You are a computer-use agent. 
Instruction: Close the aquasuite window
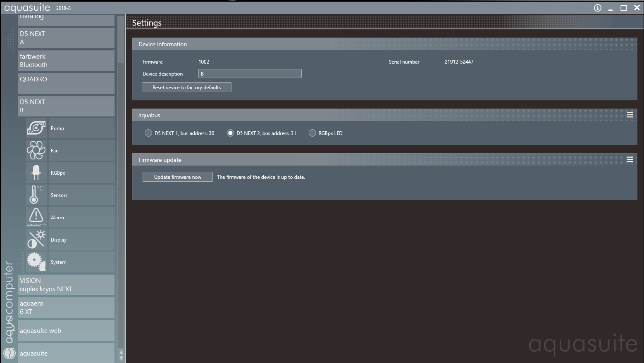coord(637,8)
